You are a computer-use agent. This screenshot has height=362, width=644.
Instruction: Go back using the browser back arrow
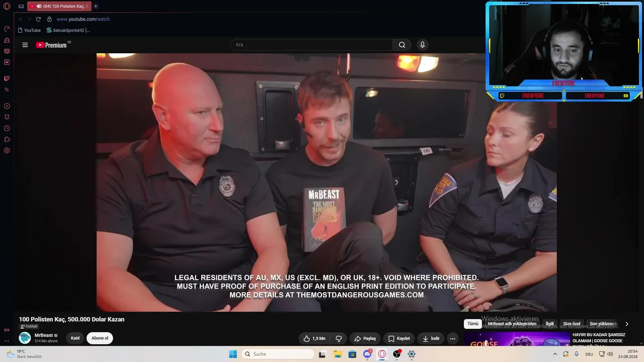[x=21, y=19]
